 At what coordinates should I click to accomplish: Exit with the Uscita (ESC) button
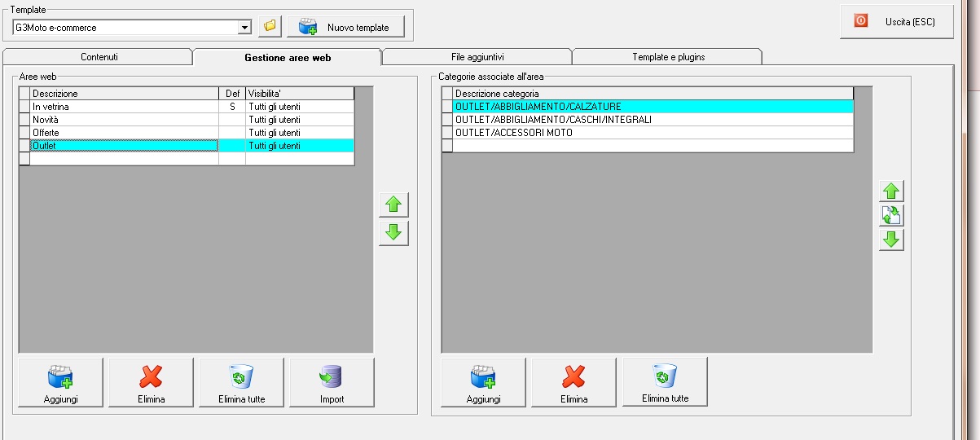(x=896, y=21)
